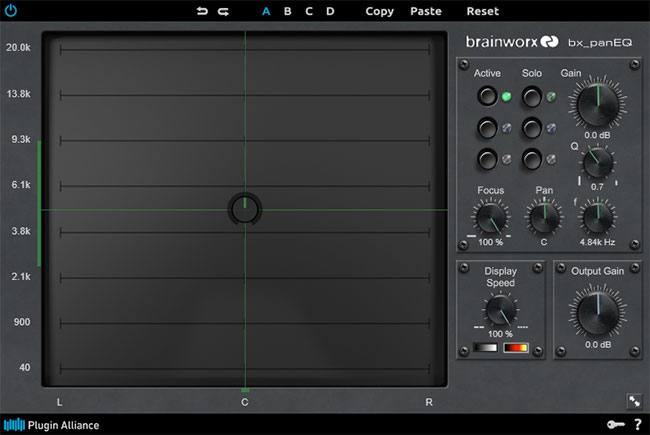Click the 0.0 dB band gain value
The image size is (650, 435).
pyautogui.click(x=597, y=135)
